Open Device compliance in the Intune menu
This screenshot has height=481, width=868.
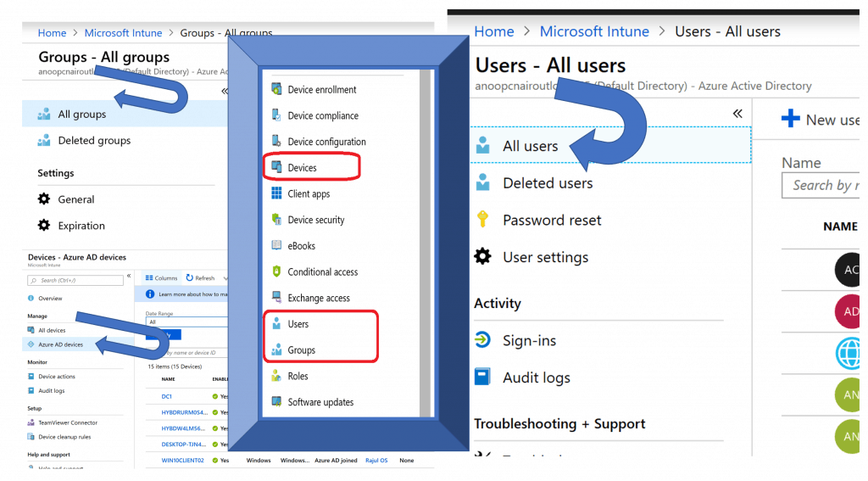[315, 115]
